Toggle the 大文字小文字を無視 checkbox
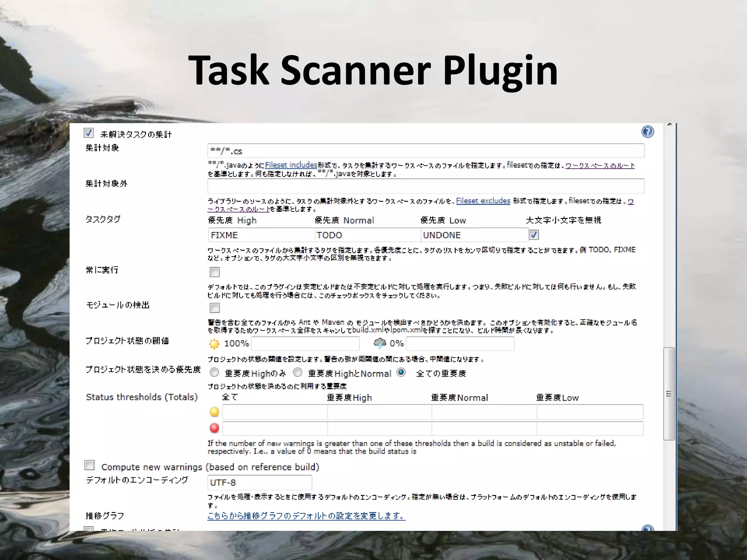 (534, 235)
